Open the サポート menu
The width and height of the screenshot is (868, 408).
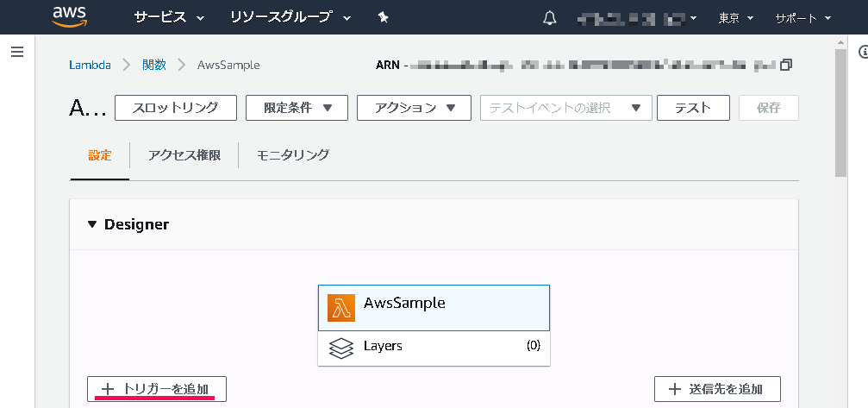pyautogui.click(x=803, y=18)
